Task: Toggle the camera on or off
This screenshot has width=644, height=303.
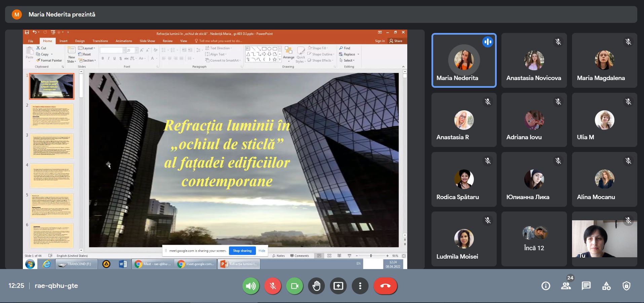Action: (295, 286)
